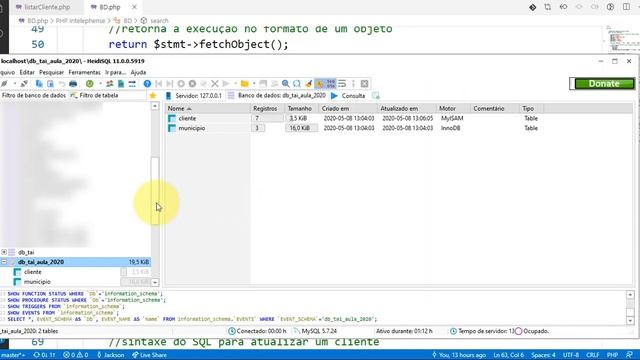This screenshot has height=360, width=640.
Task: Click the export SQL file icon
Action: point(121,84)
